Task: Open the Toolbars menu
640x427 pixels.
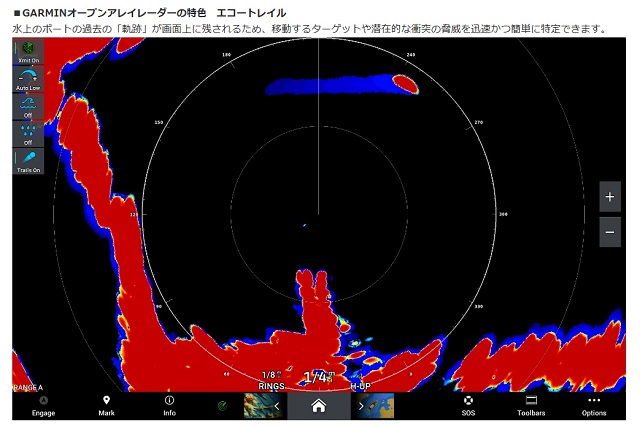Action: [x=531, y=405]
